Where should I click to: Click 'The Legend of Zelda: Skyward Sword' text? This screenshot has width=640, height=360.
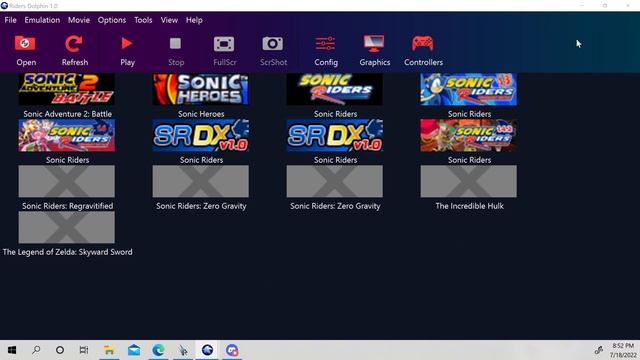67,252
